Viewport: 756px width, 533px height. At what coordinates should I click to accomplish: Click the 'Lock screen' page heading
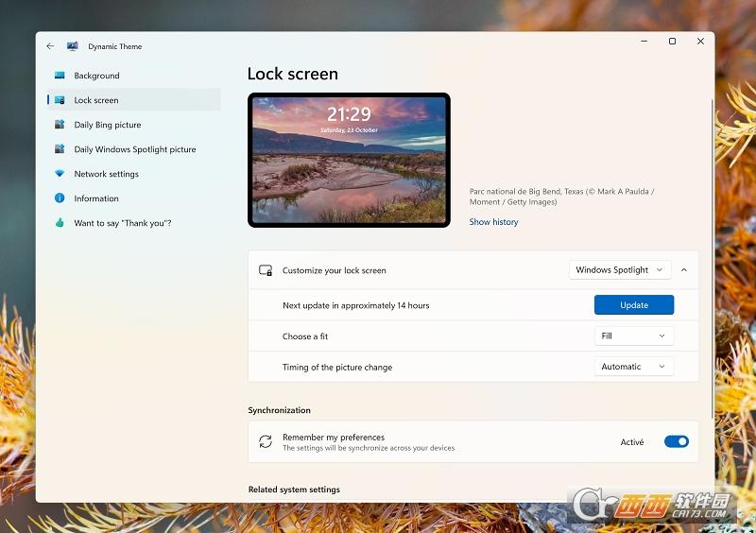(293, 74)
